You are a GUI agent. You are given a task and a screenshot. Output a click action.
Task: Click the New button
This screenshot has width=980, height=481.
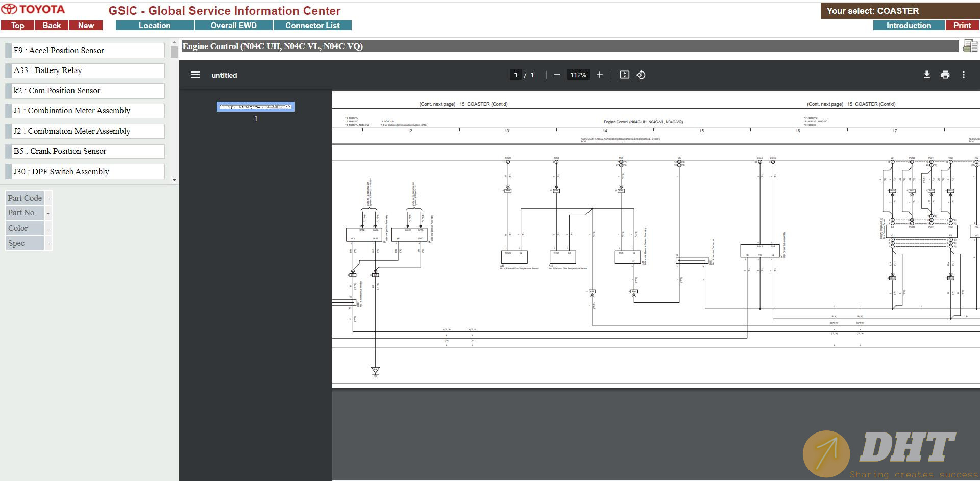click(86, 26)
